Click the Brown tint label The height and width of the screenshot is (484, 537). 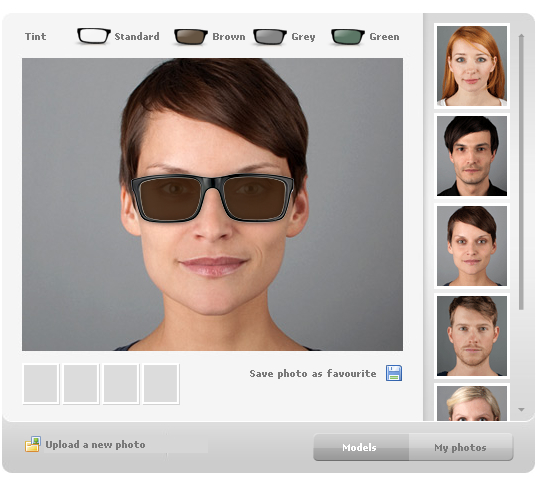coord(229,36)
